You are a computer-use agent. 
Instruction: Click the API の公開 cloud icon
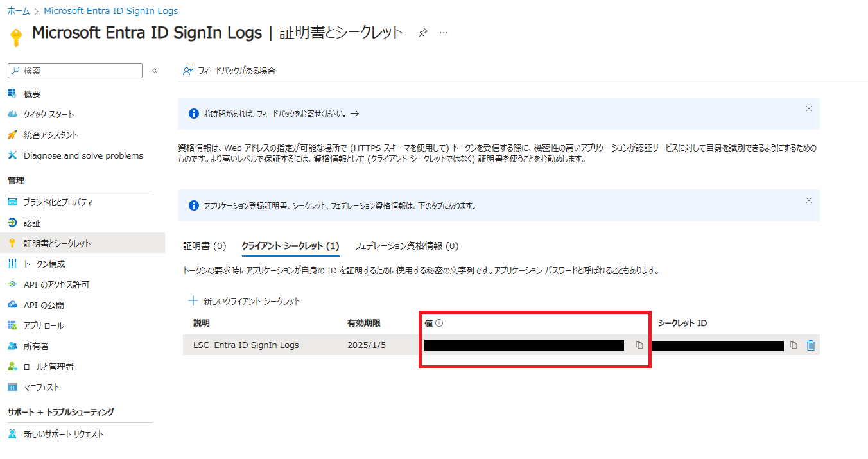click(12, 305)
